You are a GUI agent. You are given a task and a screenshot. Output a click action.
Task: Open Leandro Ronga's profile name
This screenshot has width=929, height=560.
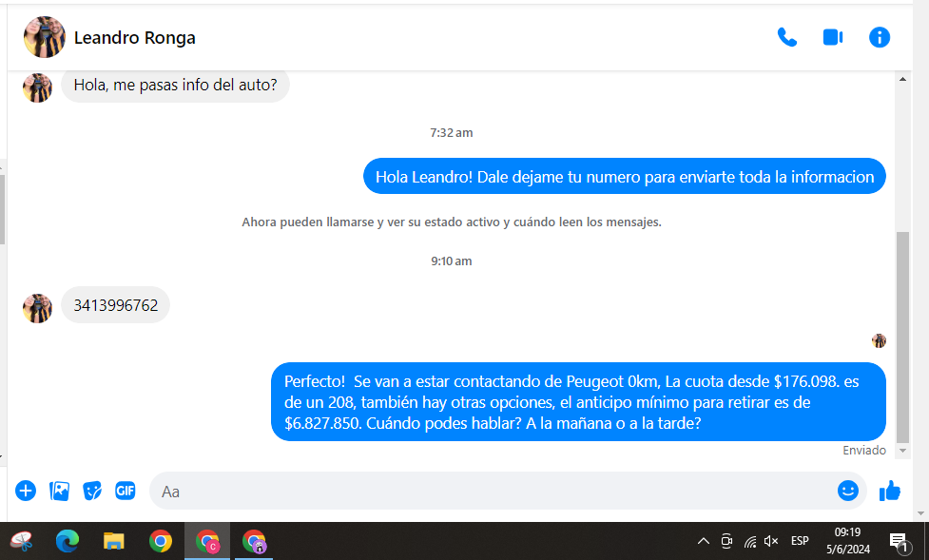point(135,38)
